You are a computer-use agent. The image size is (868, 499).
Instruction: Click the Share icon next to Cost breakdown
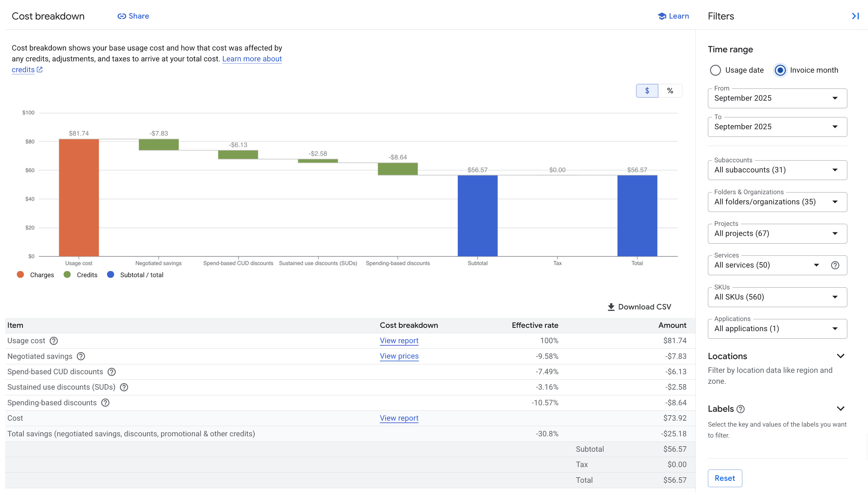coord(122,16)
